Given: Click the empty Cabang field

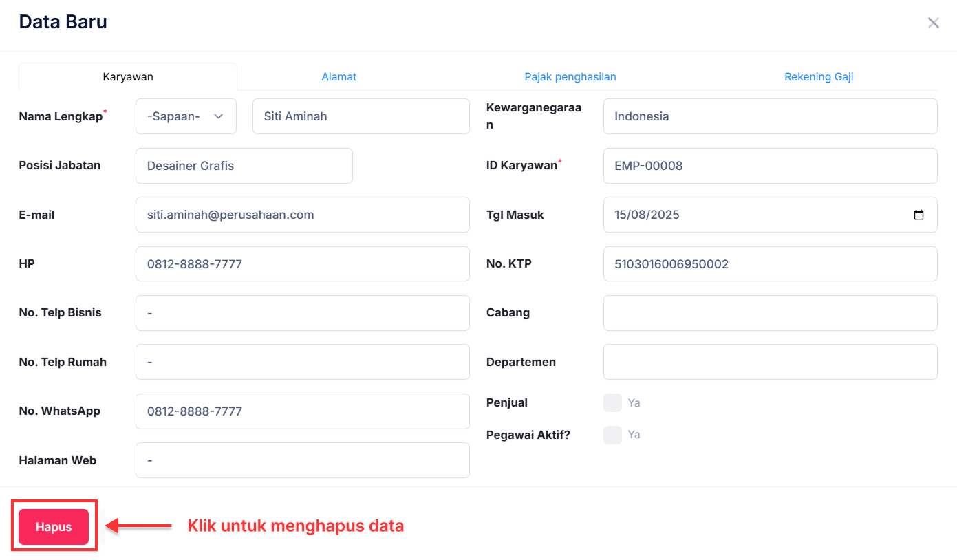Looking at the screenshot, I should [770, 313].
